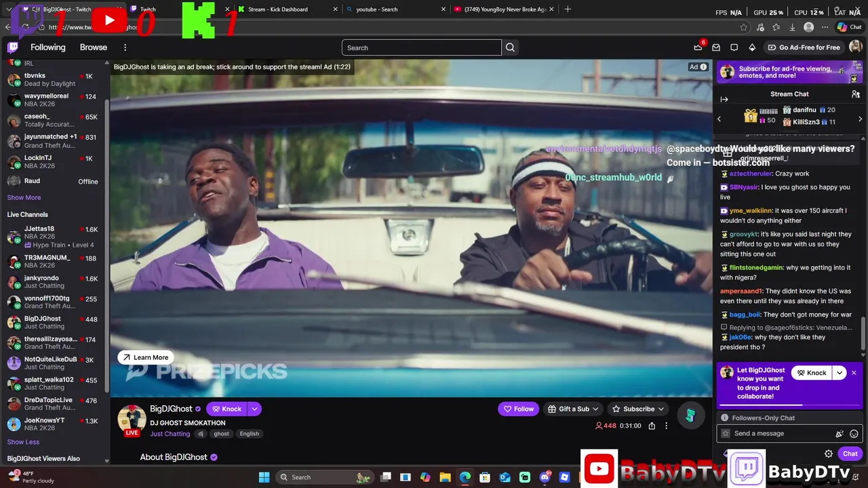The height and width of the screenshot is (488, 868).
Task: Go to the Following page
Action: (x=48, y=47)
